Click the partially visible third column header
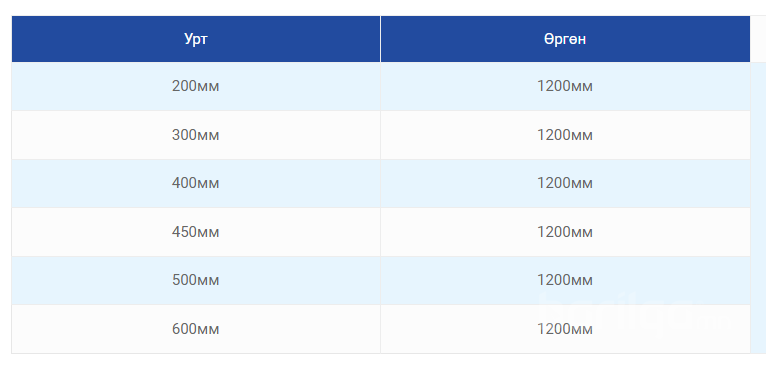Viewport: 766px width, 370px height. click(x=758, y=39)
